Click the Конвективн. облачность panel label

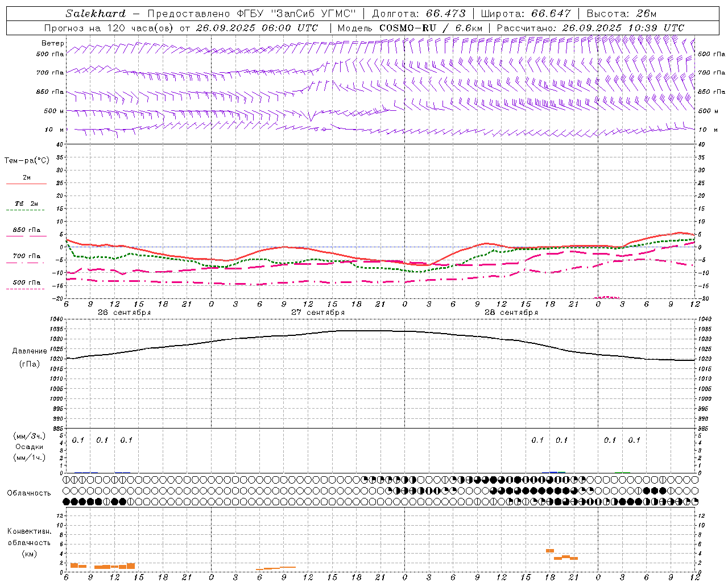29,542
